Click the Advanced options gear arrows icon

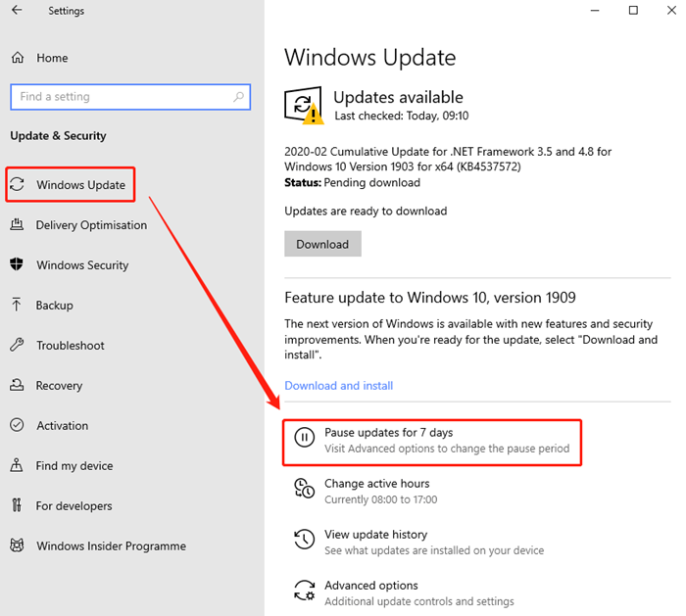tap(305, 591)
